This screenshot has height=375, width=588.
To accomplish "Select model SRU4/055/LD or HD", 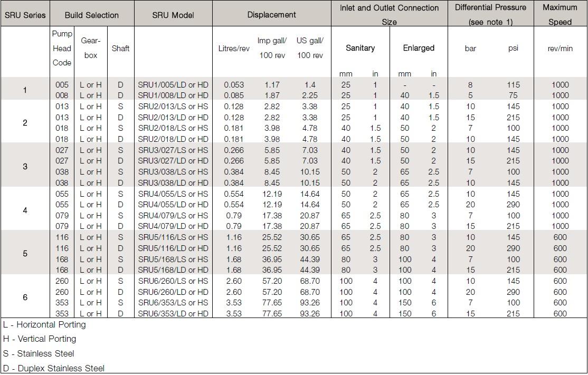I will pyautogui.click(x=173, y=205).
